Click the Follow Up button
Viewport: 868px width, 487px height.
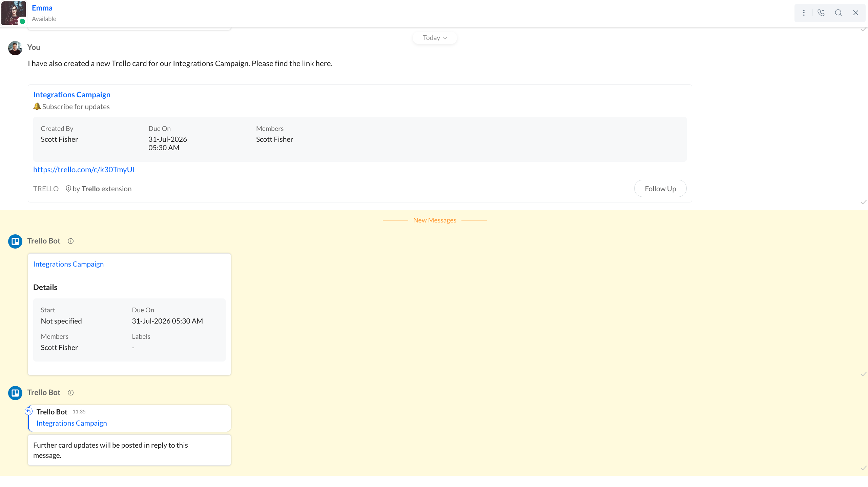[x=660, y=189]
